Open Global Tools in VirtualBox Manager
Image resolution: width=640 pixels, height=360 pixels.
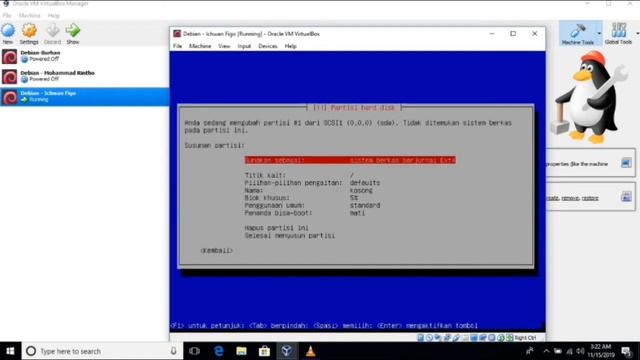[618, 33]
